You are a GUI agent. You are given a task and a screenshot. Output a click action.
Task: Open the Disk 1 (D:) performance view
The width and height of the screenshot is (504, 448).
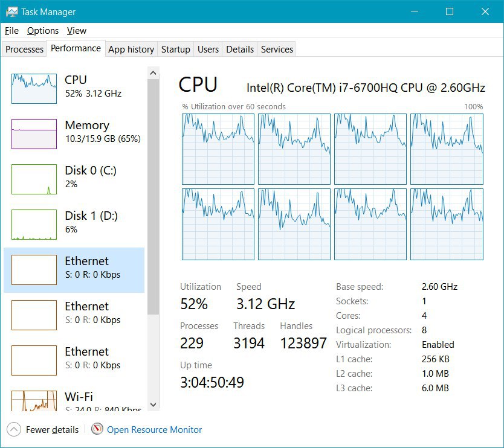74,225
